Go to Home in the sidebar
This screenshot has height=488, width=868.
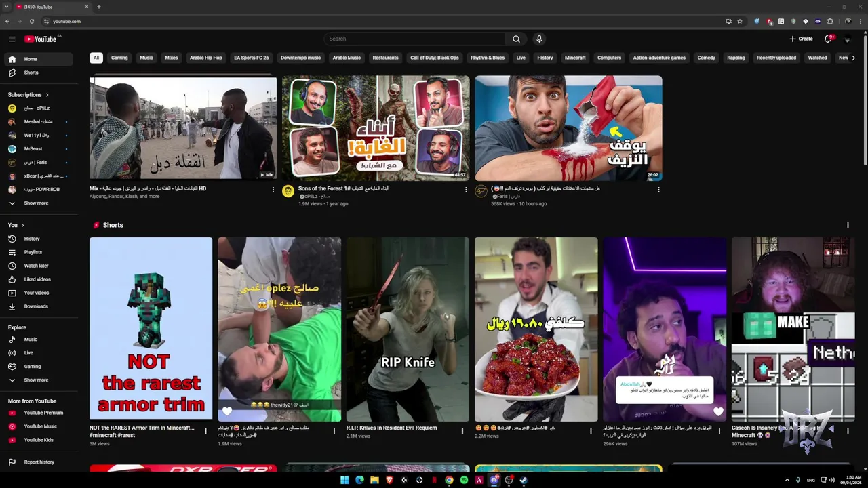coord(39,59)
